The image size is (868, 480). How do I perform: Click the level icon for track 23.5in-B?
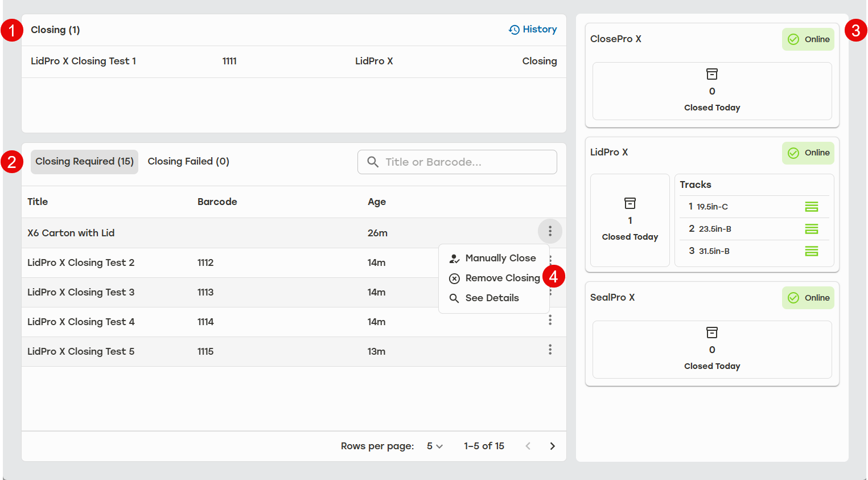click(812, 229)
